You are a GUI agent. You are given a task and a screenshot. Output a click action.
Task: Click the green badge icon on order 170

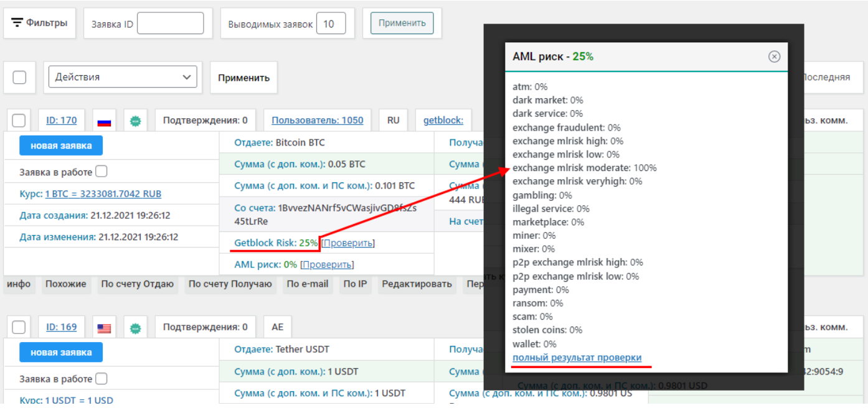tap(135, 121)
